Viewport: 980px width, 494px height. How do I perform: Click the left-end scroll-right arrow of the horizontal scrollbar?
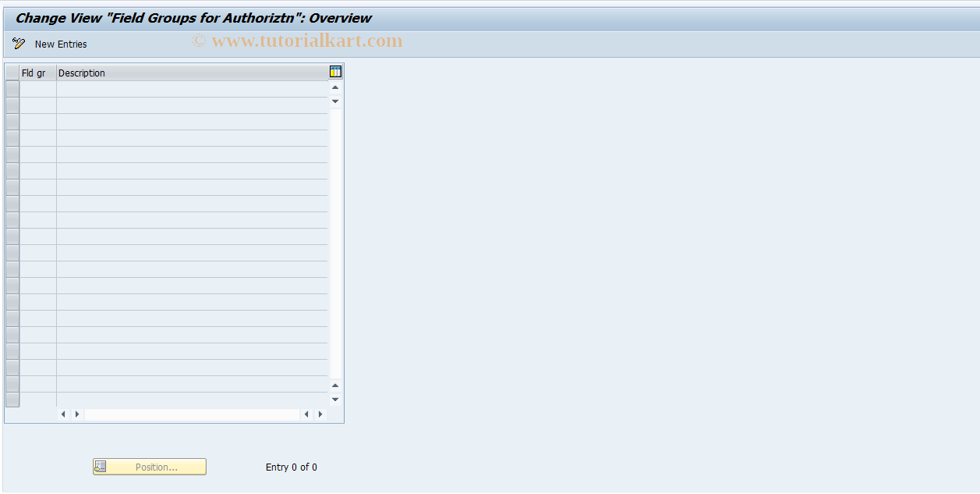click(77, 414)
